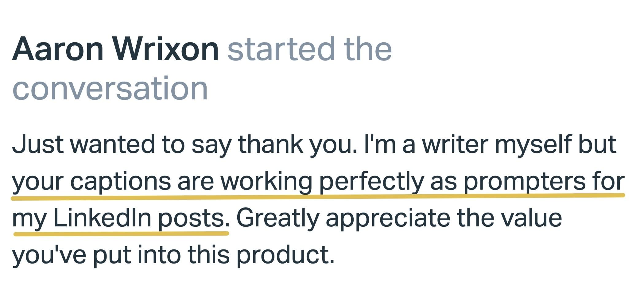The height and width of the screenshot is (289, 644).
Task: Click the word "Greatly" in the message
Action: [x=278, y=218]
